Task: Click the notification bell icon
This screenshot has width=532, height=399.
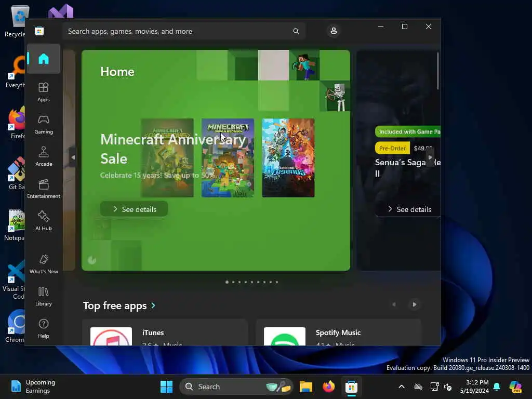Action: click(497, 387)
